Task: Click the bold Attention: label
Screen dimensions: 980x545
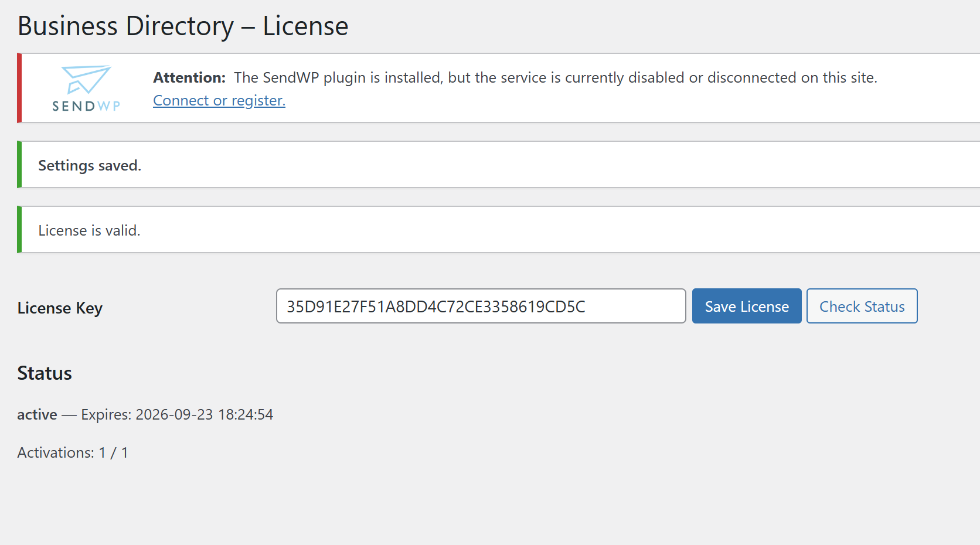Action: pos(189,78)
